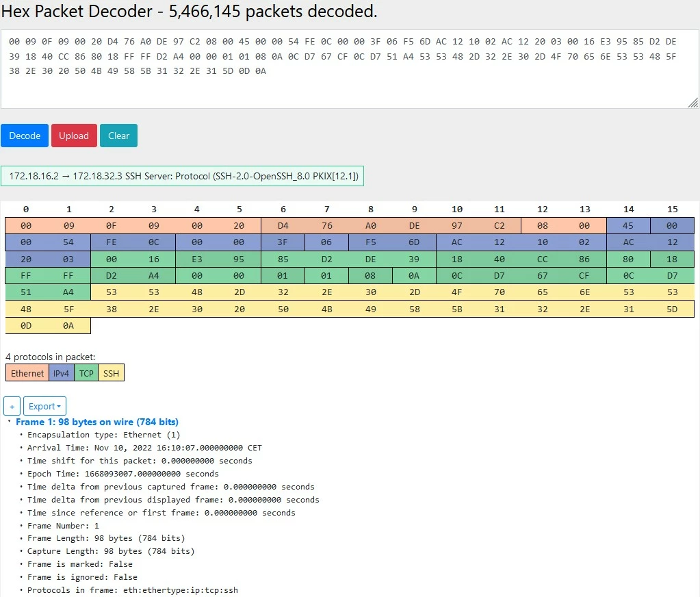Select the TCP protocol legend box
The image size is (700, 597).
click(86, 373)
